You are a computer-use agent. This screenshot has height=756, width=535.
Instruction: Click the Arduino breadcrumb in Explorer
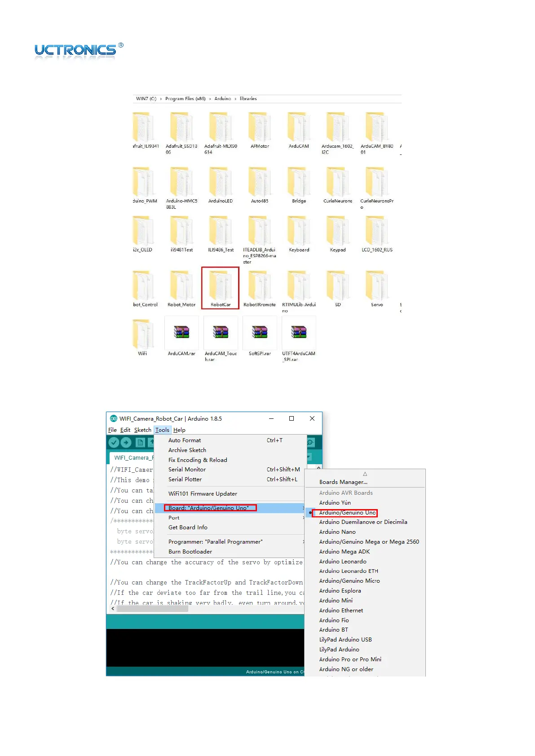[x=223, y=99]
